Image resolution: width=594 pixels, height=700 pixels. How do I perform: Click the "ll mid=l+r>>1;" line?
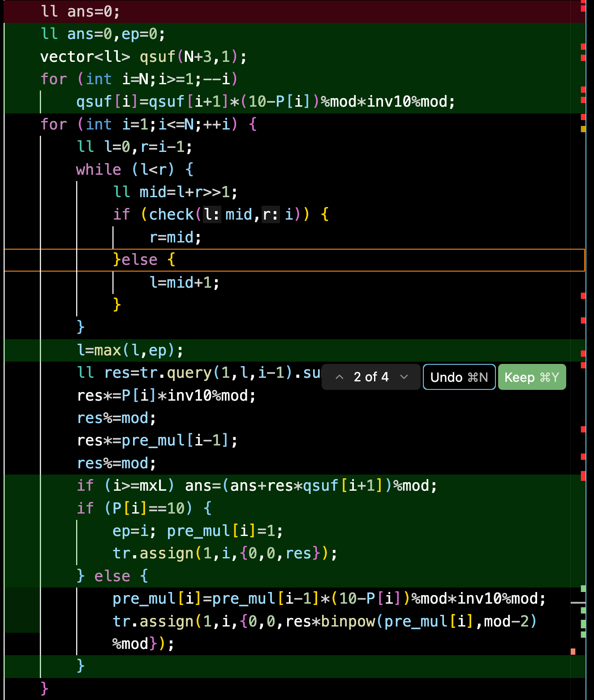pyautogui.click(x=175, y=192)
